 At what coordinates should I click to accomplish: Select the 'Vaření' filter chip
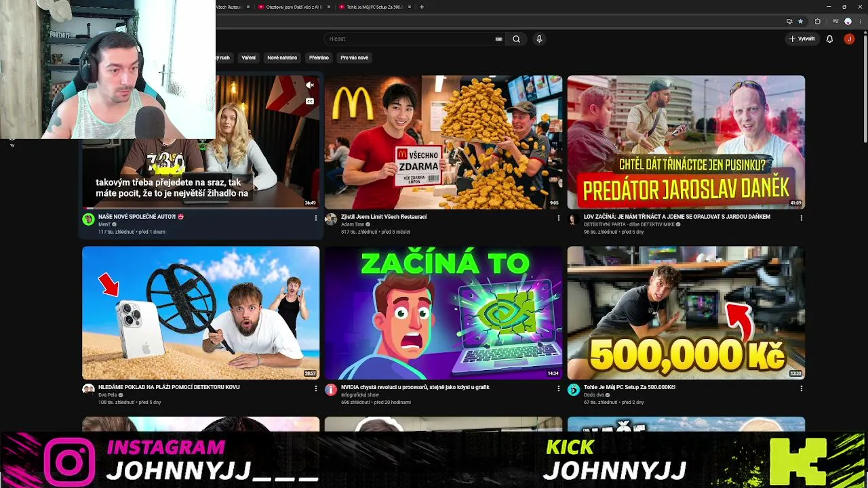coord(249,58)
